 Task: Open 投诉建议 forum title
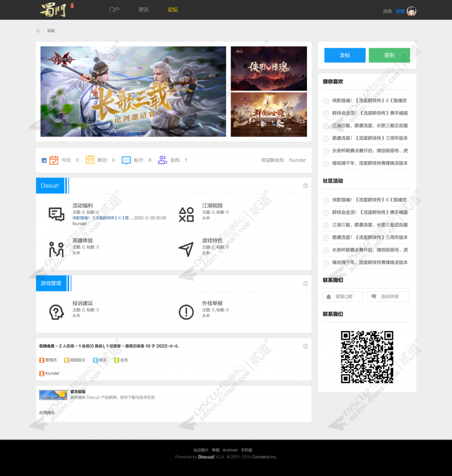82,303
